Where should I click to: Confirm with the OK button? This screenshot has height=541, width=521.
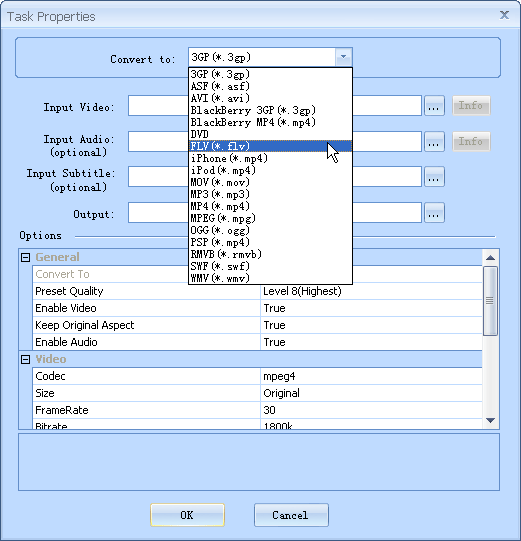pyautogui.click(x=187, y=515)
